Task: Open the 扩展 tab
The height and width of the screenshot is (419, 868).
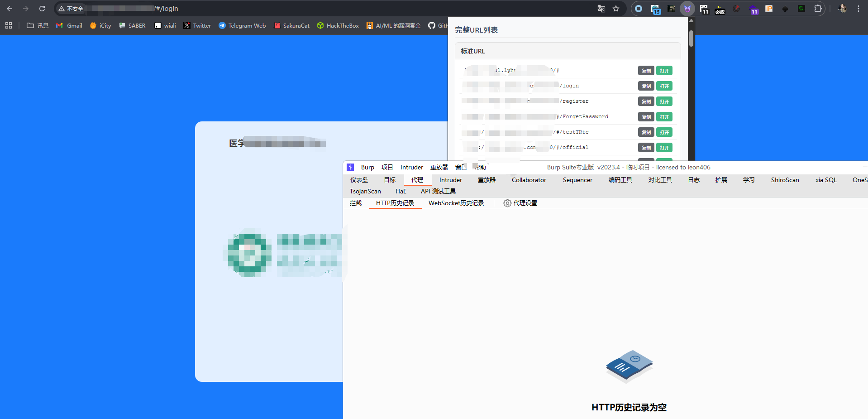Action: coord(721,180)
